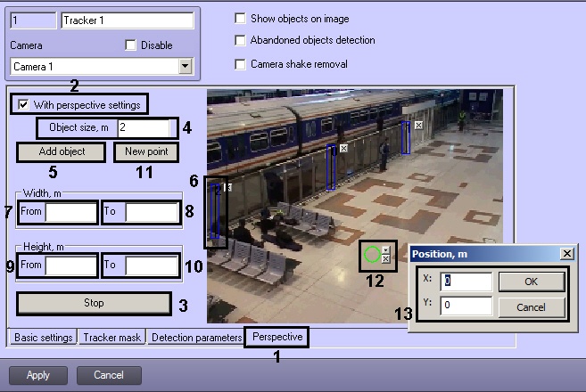Uncheck With perspective settings
Viewport: 586px width, 392px height.
point(24,105)
